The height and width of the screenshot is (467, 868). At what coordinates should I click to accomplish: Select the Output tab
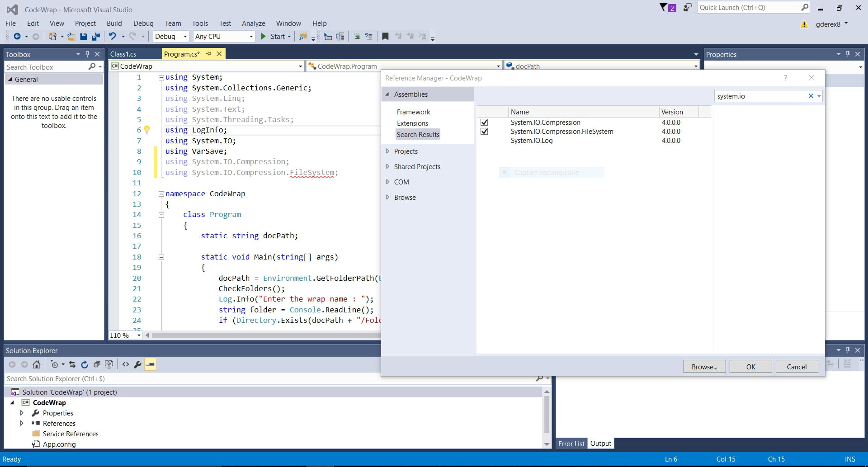[600, 443]
